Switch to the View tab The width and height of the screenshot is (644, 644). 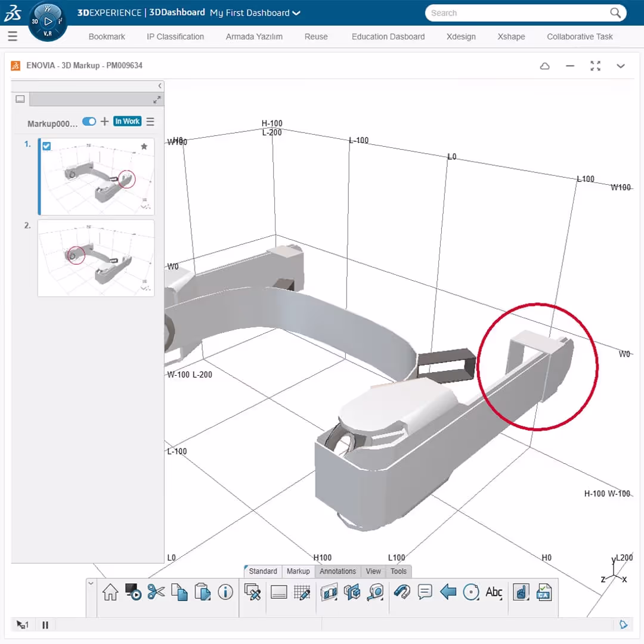373,571
